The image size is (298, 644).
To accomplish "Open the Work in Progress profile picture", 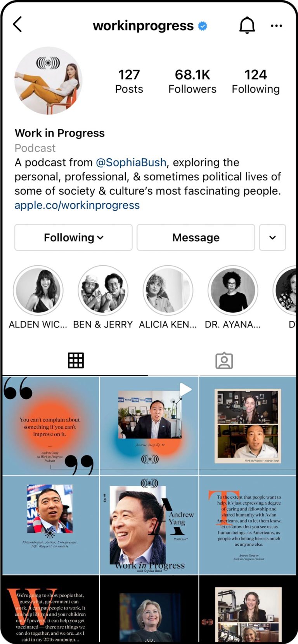I will [49, 81].
